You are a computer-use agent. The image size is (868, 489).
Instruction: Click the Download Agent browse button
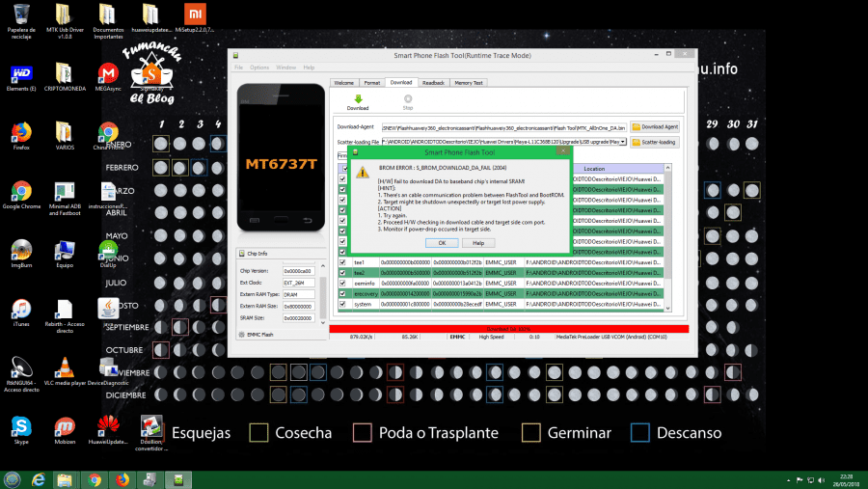pos(656,126)
